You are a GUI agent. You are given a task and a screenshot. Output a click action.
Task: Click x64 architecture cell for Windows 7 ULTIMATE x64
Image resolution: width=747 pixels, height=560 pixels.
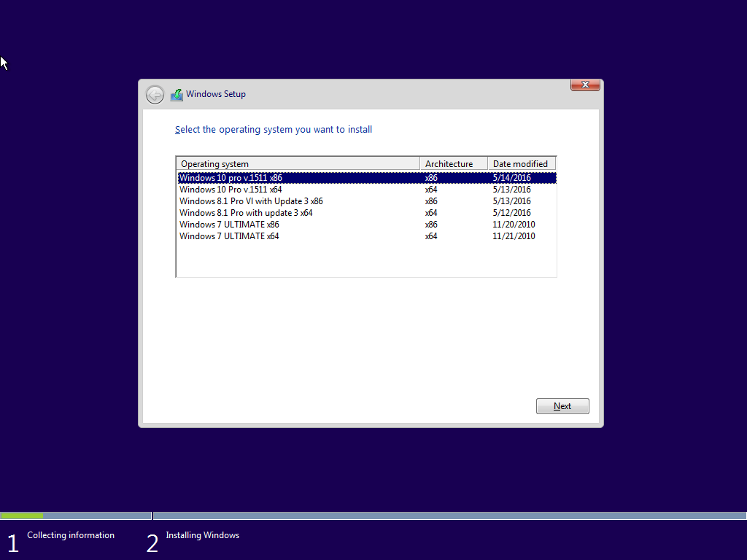coord(431,236)
